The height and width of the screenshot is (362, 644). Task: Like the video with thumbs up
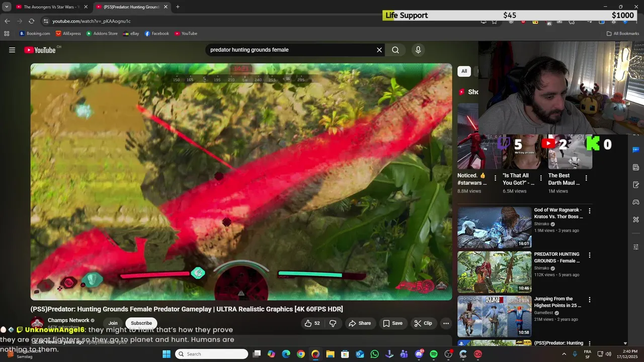point(312,323)
